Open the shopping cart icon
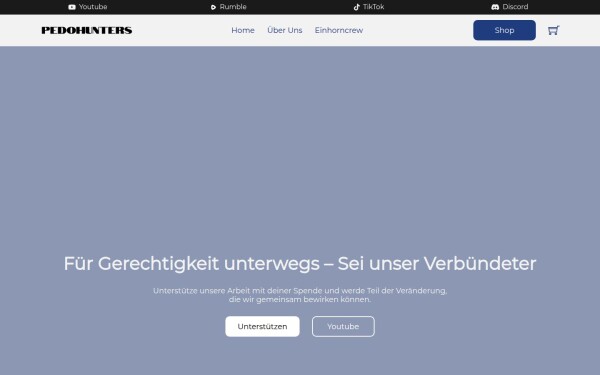 pos(553,30)
